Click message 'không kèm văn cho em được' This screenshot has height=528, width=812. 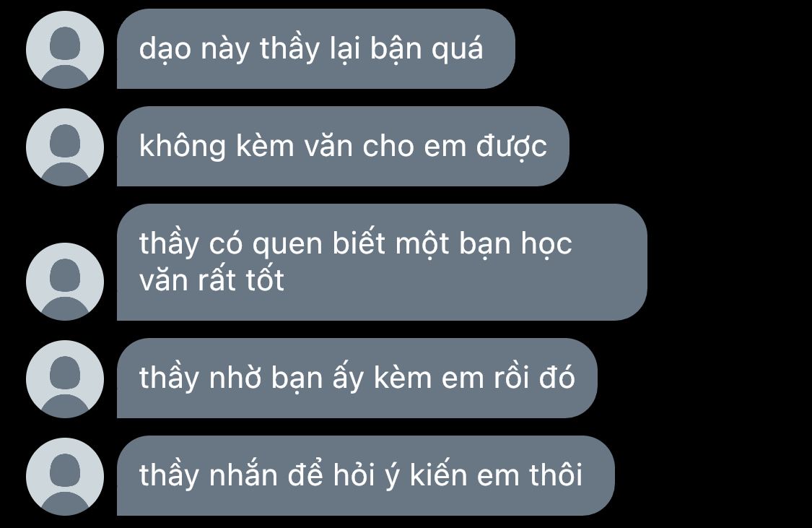pos(343,146)
